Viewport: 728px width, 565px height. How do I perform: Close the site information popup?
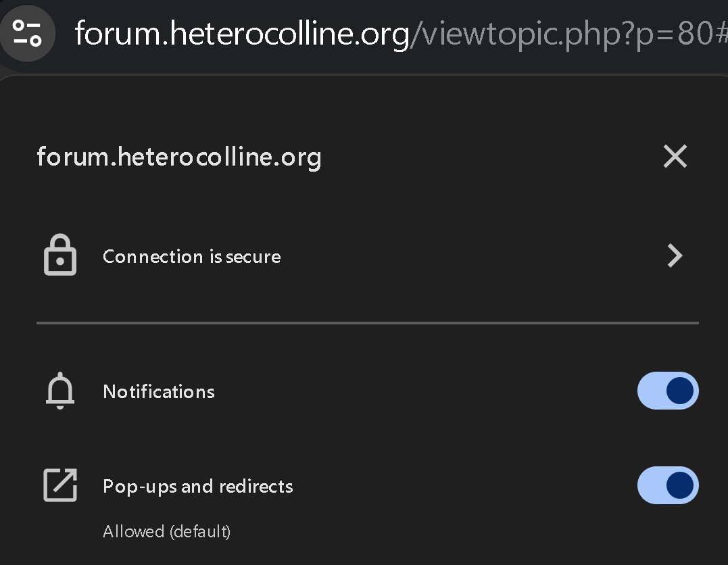tap(675, 156)
